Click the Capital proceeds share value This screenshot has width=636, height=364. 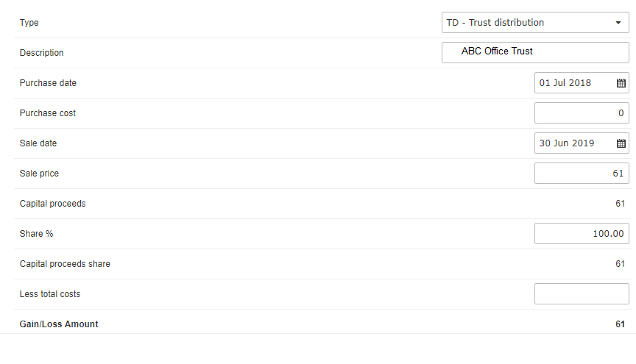[x=620, y=264]
